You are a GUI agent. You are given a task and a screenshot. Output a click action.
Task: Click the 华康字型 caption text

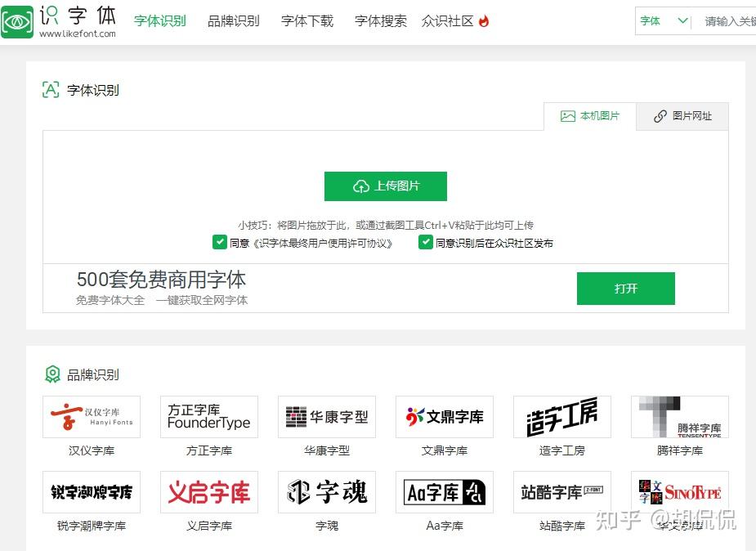tap(327, 450)
